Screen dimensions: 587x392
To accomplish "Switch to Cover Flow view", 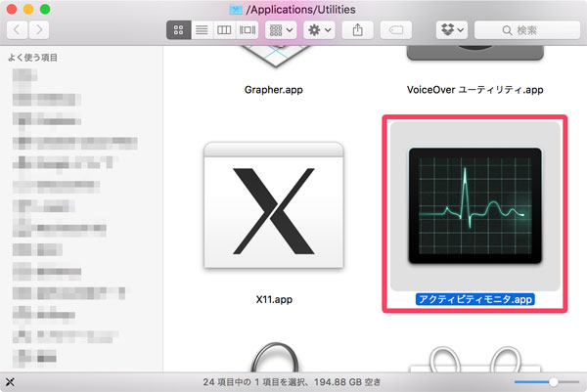I will point(248,30).
